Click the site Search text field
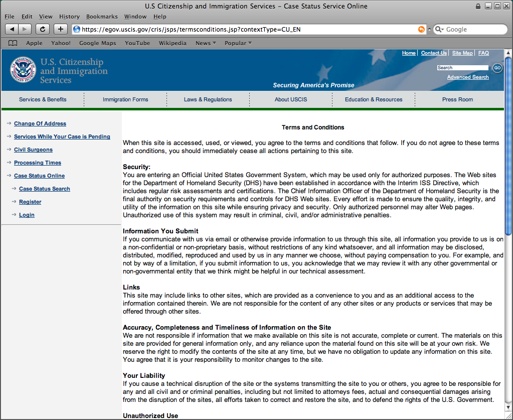Image resolution: width=513 pixels, height=420 pixels. point(462,68)
